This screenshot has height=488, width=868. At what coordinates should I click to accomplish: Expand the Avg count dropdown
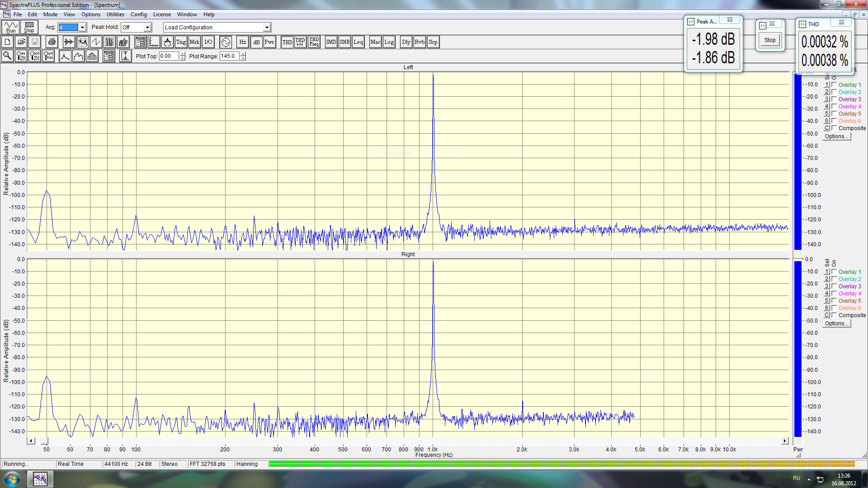click(82, 28)
